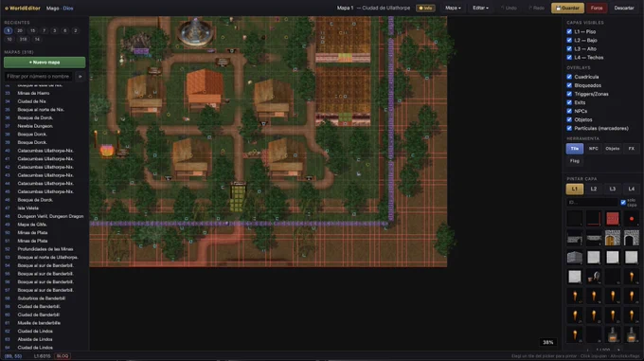Disable the Bloqueados overlay
This screenshot has height=361, width=644.
[569, 85]
